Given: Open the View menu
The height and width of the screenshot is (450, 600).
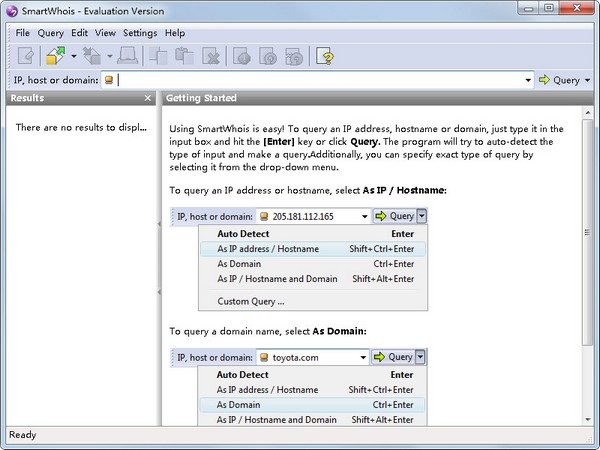Looking at the screenshot, I should tap(105, 33).
